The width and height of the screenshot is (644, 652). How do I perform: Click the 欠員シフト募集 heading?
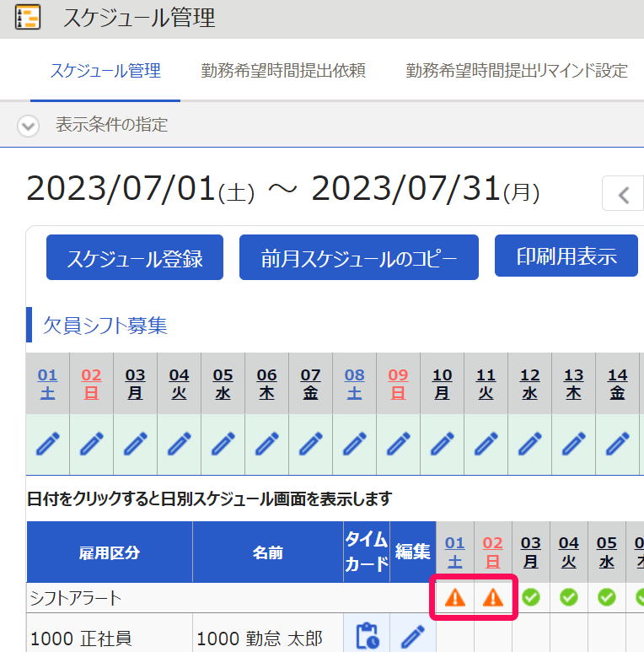pyautogui.click(x=105, y=326)
